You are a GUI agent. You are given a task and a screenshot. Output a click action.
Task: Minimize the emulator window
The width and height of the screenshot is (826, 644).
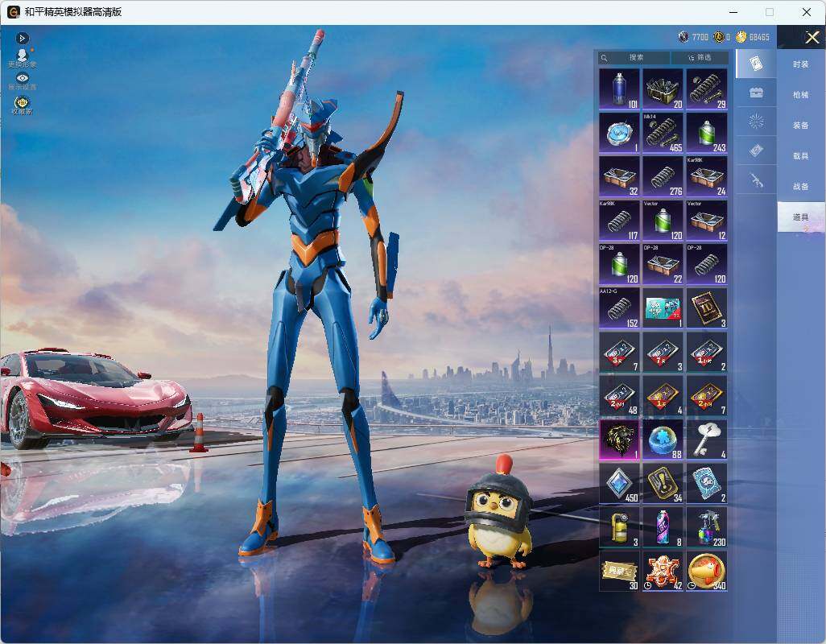click(733, 12)
